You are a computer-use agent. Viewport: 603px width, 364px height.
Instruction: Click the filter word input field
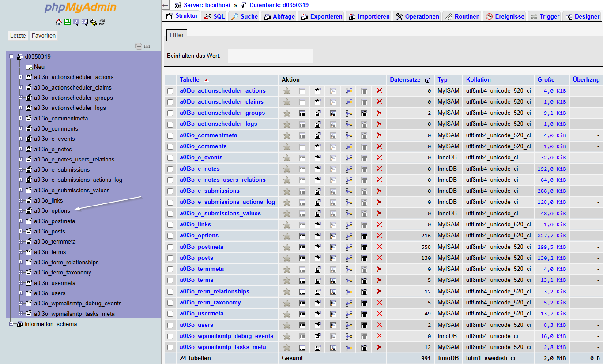pyautogui.click(x=271, y=56)
